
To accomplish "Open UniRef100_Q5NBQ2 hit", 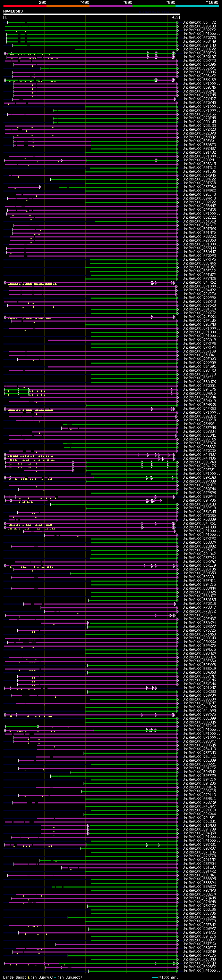I will point(199,137).
